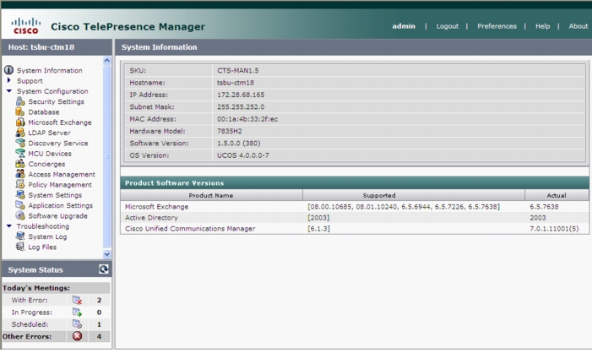Click the sidebar vertical scrollbar track
Viewport: 592px width, 364px height.
pyautogui.click(x=107, y=157)
